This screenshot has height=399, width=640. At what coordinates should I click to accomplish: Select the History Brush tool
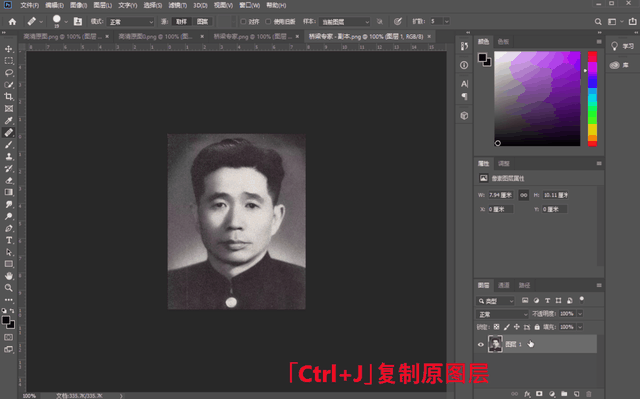[9, 168]
